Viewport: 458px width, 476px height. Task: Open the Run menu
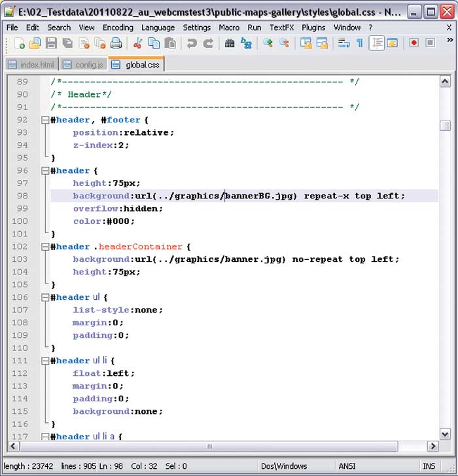pyautogui.click(x=254, y=27)
